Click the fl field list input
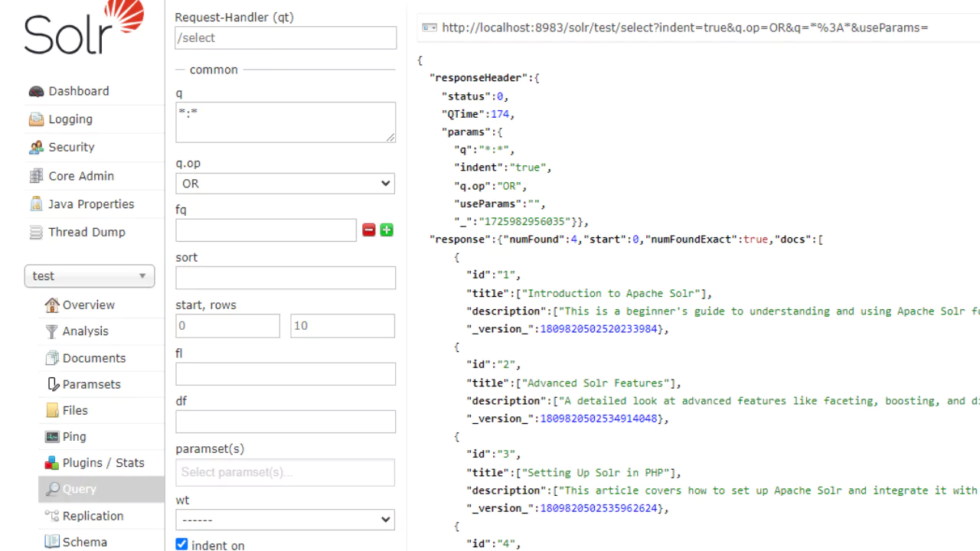The height and width of the screenshot is (551, 980). click(286, 373)
